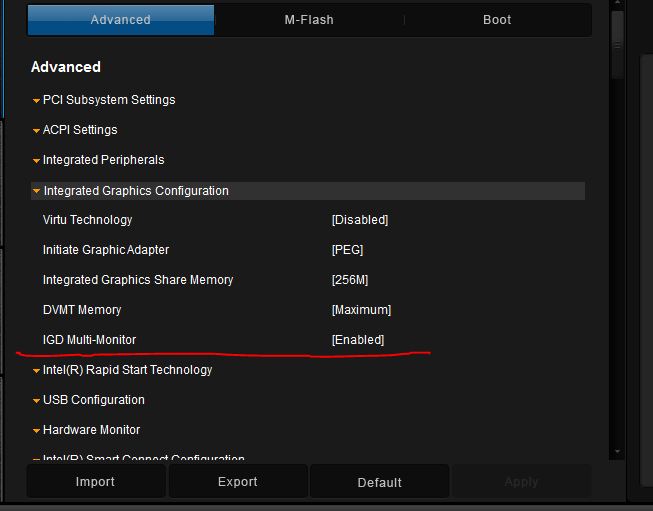Screen dimensions: 653x511
Task: Click the Import button
Action: coord(95,482)
